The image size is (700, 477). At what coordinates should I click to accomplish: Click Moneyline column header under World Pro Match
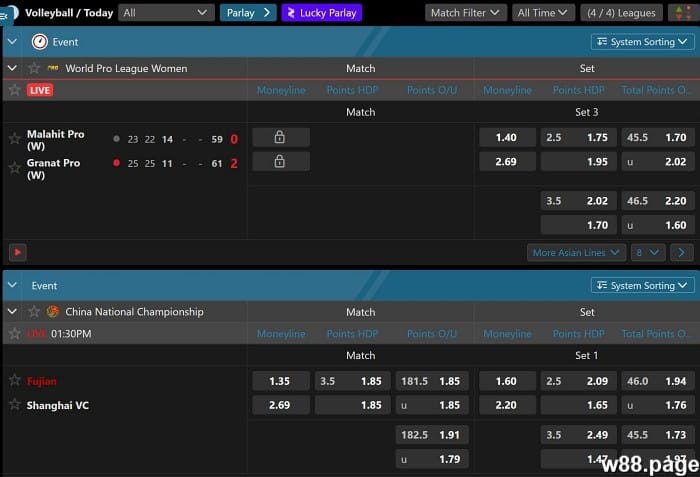(x=281, y=90)
